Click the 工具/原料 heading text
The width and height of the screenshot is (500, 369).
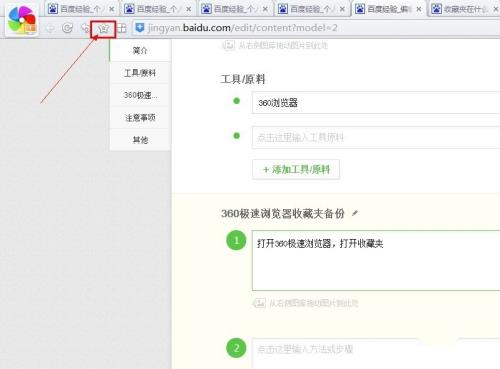point(243,79)
